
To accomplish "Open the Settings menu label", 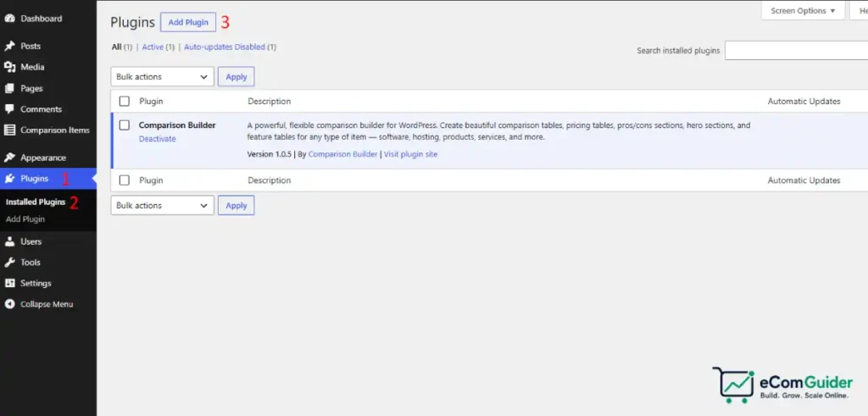I will pos(36,283).
